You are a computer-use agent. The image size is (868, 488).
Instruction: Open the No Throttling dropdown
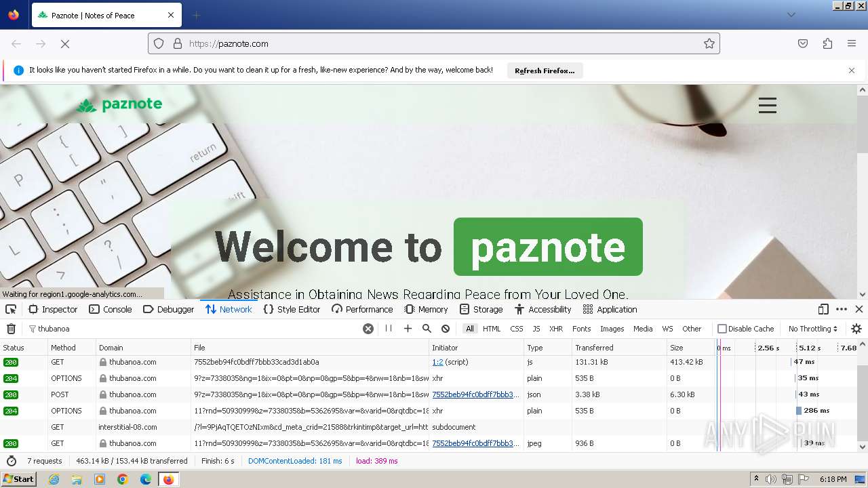point(812,329)
